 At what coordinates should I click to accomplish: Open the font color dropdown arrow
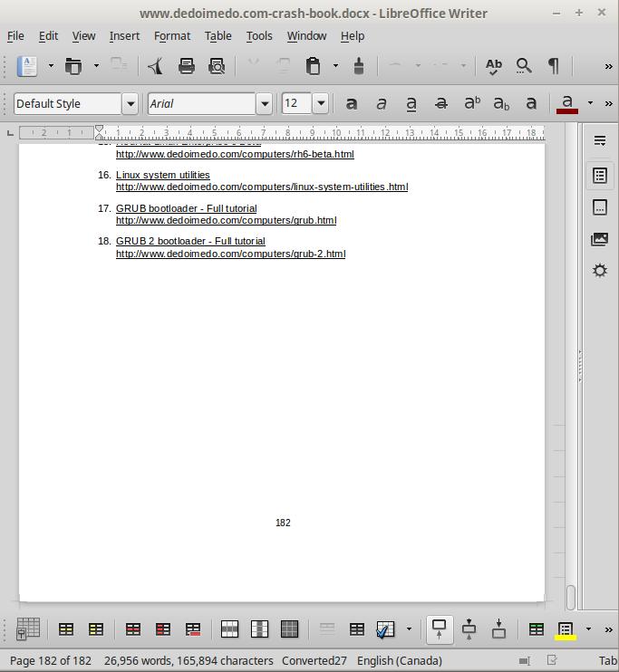click(x=590, y=103)
